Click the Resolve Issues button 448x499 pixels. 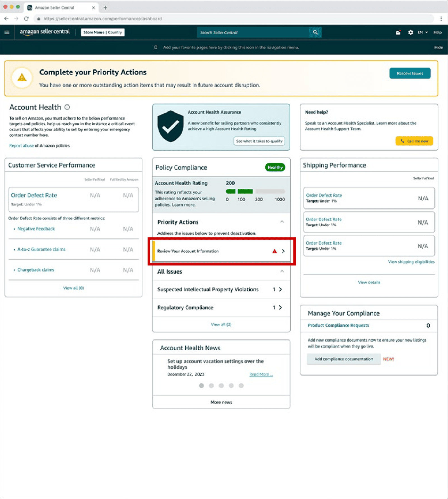point(410,73)
